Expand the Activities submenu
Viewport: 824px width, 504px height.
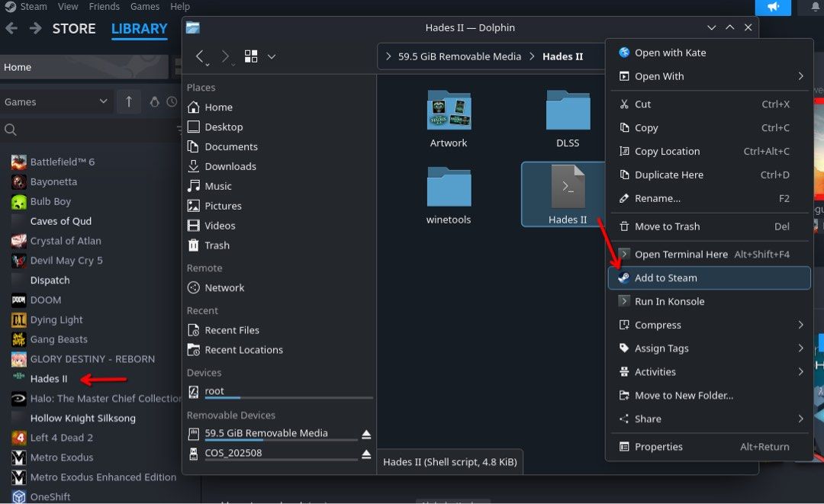[x=709, y=371]
